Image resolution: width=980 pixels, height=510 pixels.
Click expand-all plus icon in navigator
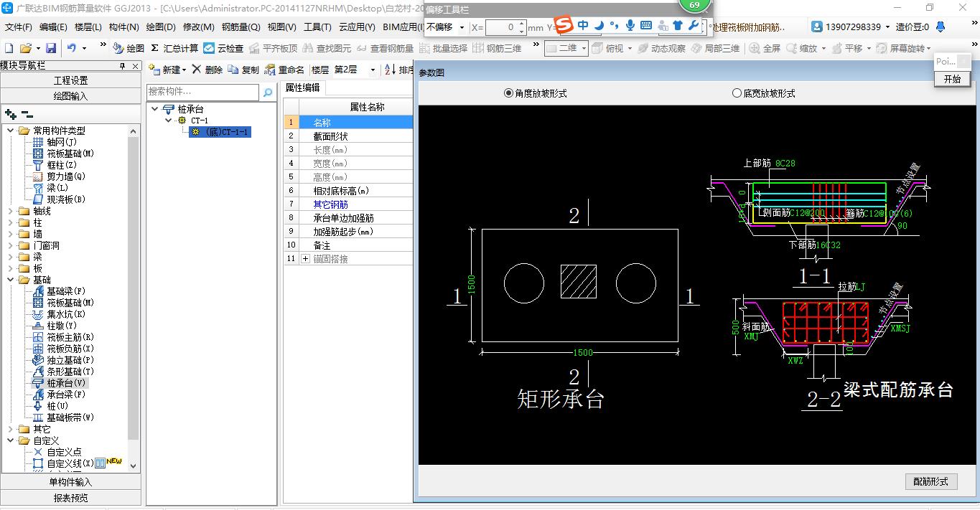(x=10, y=113)
